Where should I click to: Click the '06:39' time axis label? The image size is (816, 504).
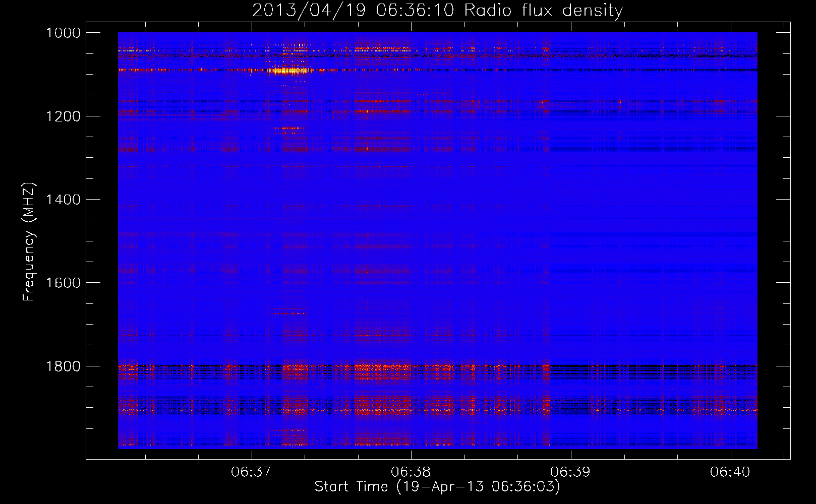coord(570,472)
